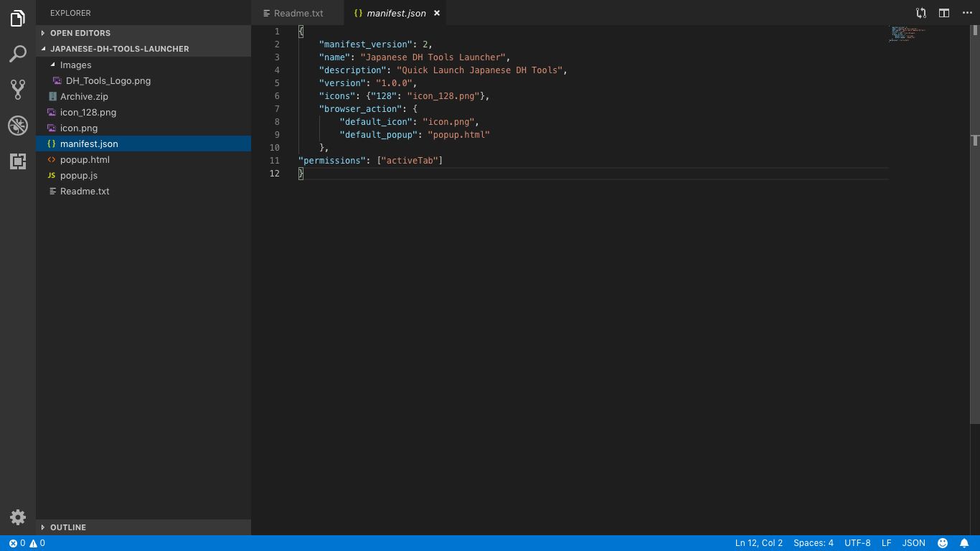The height and width of the screenshot is (551, 980).
Task: Click the "browser_action" key on line 7
Action: [x=360, y=108]
